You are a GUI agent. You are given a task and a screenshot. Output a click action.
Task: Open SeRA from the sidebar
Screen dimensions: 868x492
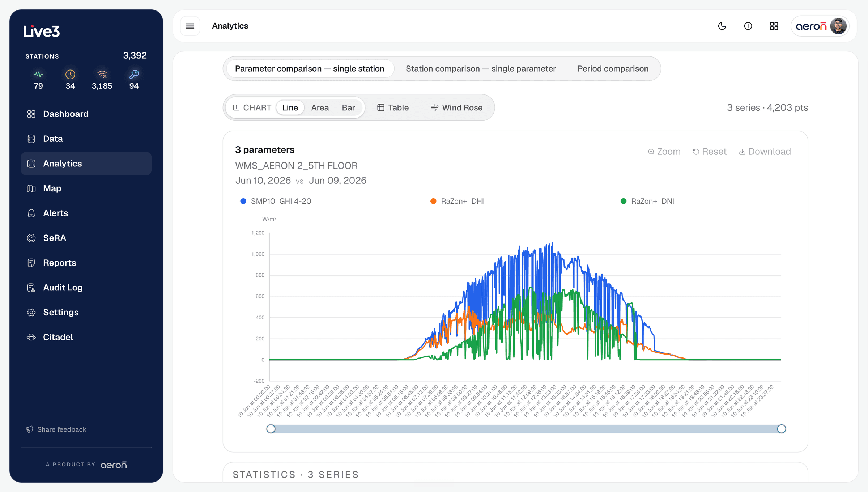click(x=86, y=238)
